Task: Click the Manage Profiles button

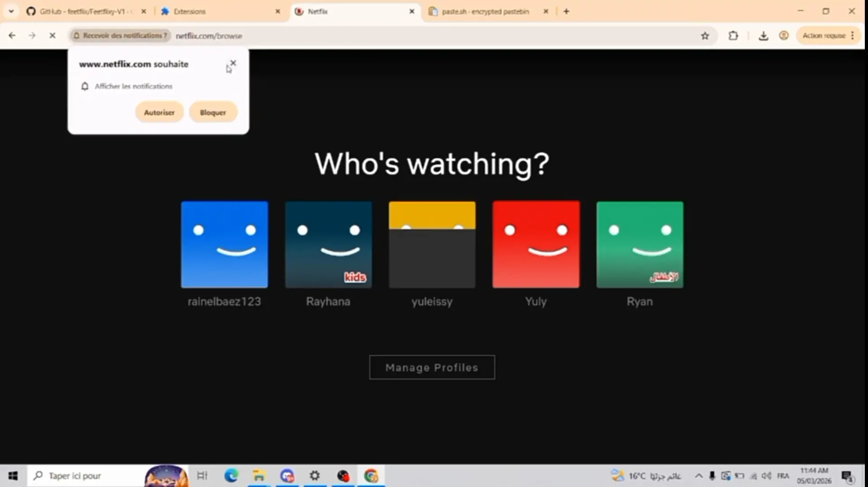Action: coord(432,367)
